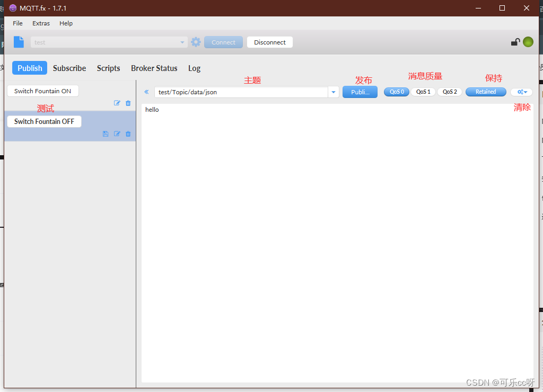Switch to the Subscribe tab

tap(69, 68)
